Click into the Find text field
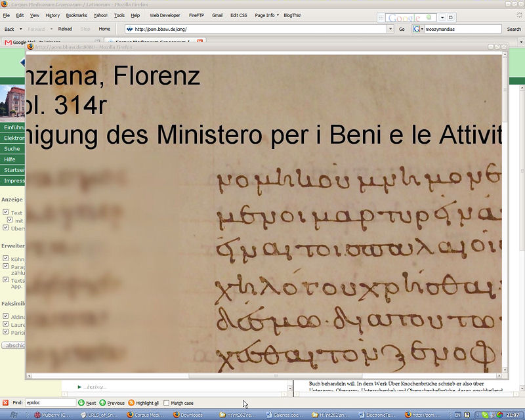Viewport: 525px width, 420px height. pyautogui.click(x=50, y=403)
